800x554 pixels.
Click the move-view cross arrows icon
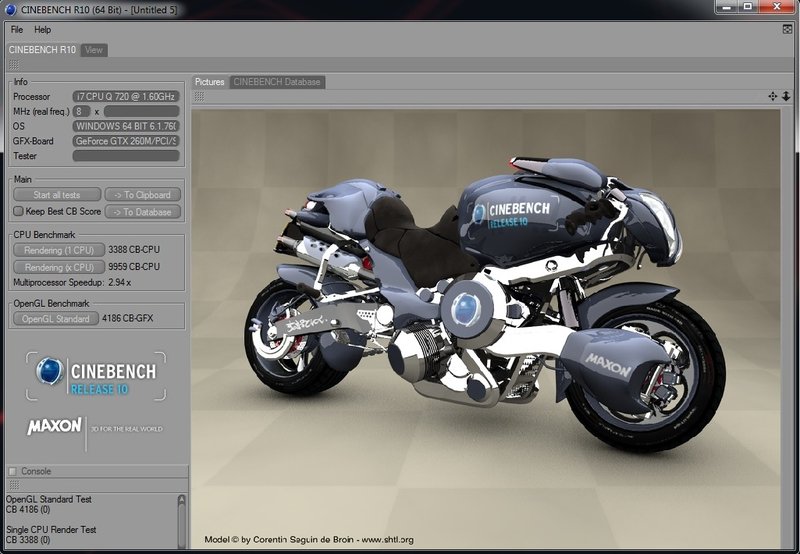pyautogui.click(x=772, y=96)
